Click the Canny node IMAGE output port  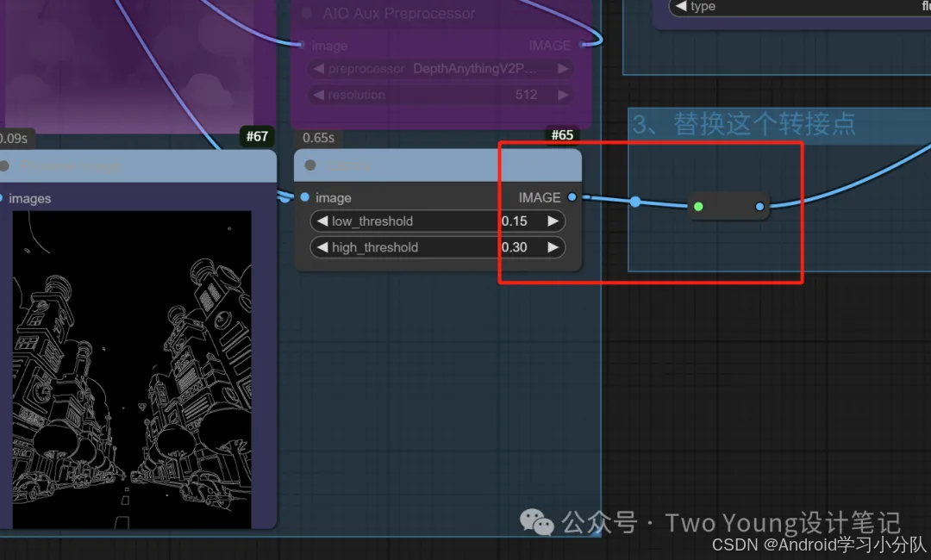click(x=572, y=197)
